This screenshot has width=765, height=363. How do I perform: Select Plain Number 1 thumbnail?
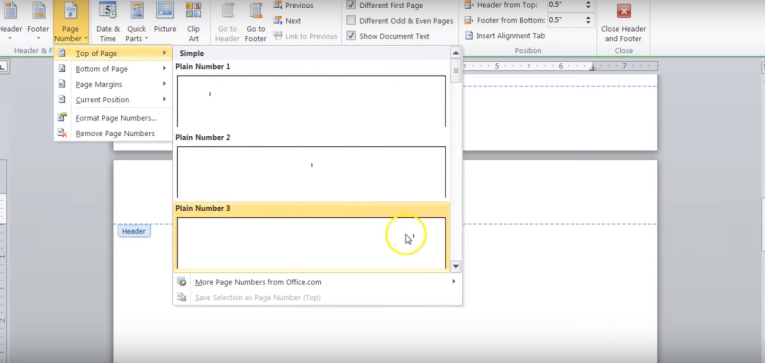pyautogui.click(x=311, y=101)
